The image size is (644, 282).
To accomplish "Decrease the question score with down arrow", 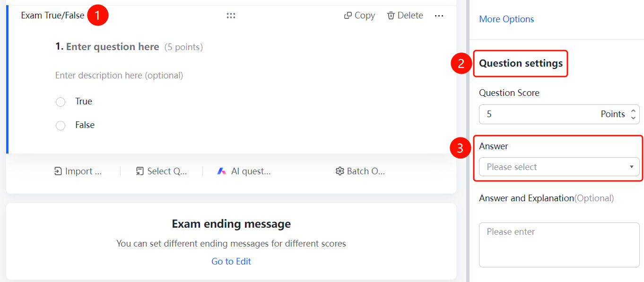I will tap(634, 117).
